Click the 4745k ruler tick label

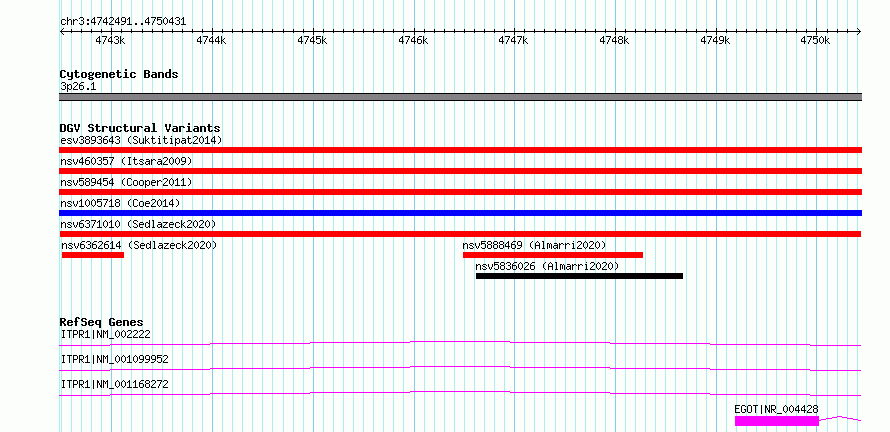click(312, 40)
